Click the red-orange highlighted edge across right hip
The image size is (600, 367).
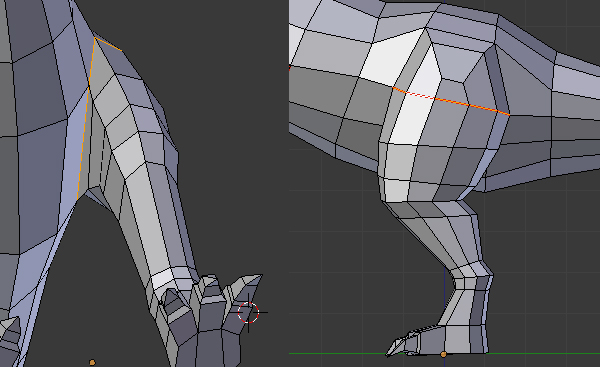(452, 101)
